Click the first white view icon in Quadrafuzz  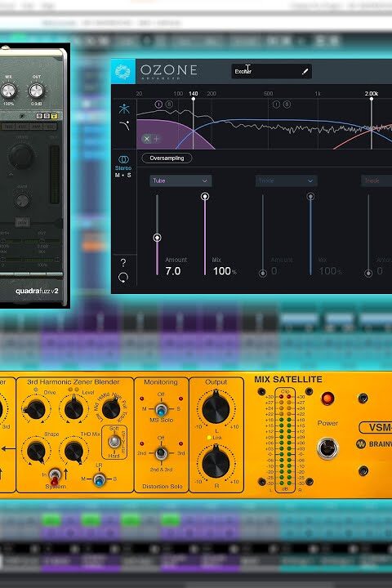[x=39, y=116]
